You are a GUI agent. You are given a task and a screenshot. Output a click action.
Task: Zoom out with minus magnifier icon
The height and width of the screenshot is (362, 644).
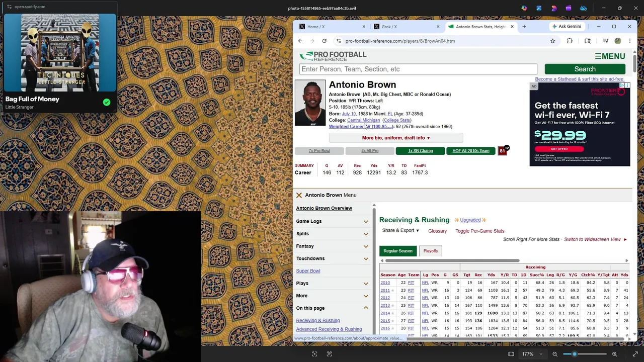click(x=555, y=354)
